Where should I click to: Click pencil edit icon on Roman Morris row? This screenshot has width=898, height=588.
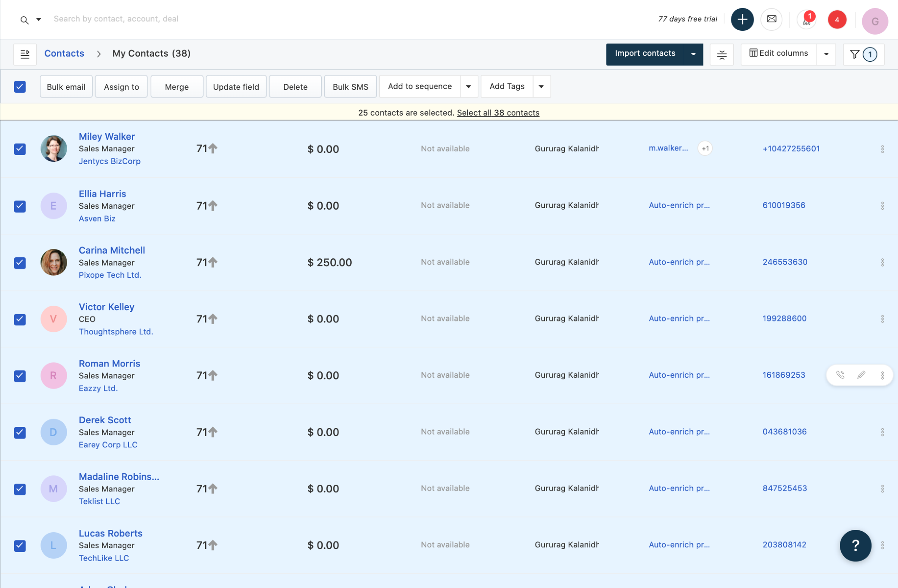(x=861, y=375)
